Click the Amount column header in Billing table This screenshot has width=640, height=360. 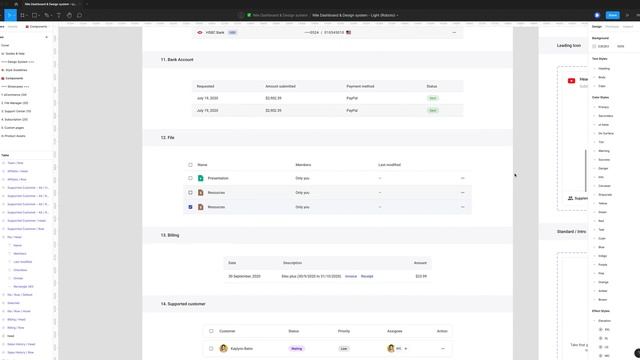[x=420, y=263]
